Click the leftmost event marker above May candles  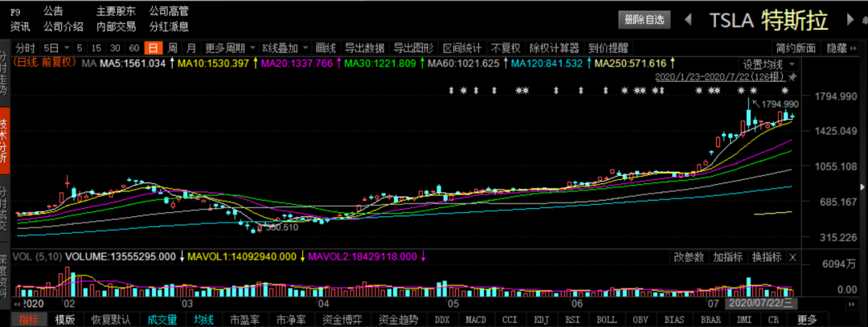pyautogui.click(x=451, y=90)
